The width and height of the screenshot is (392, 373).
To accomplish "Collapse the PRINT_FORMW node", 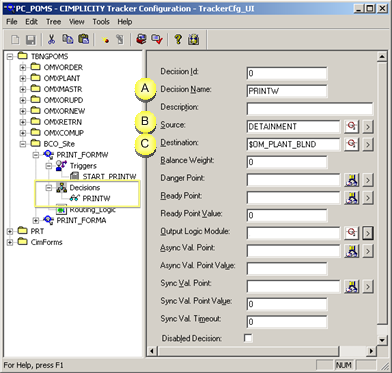I will tap(36, 155).
